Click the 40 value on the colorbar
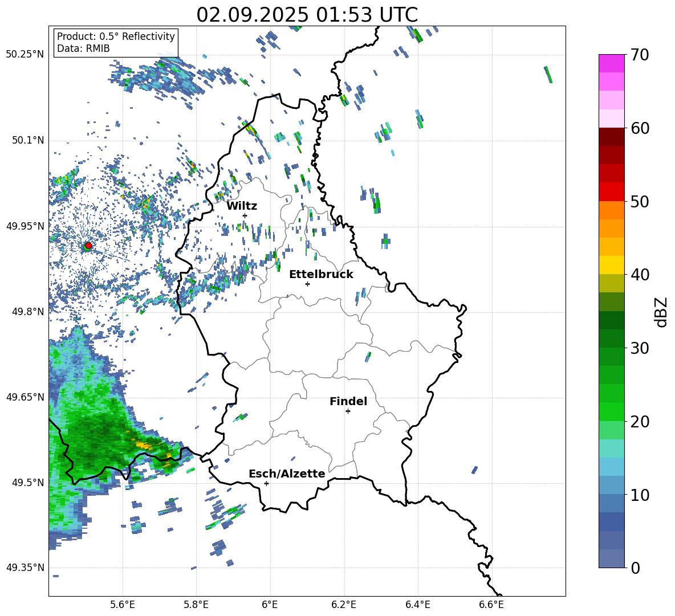Viewport: 675px width, 616px height. click(640, 275)
